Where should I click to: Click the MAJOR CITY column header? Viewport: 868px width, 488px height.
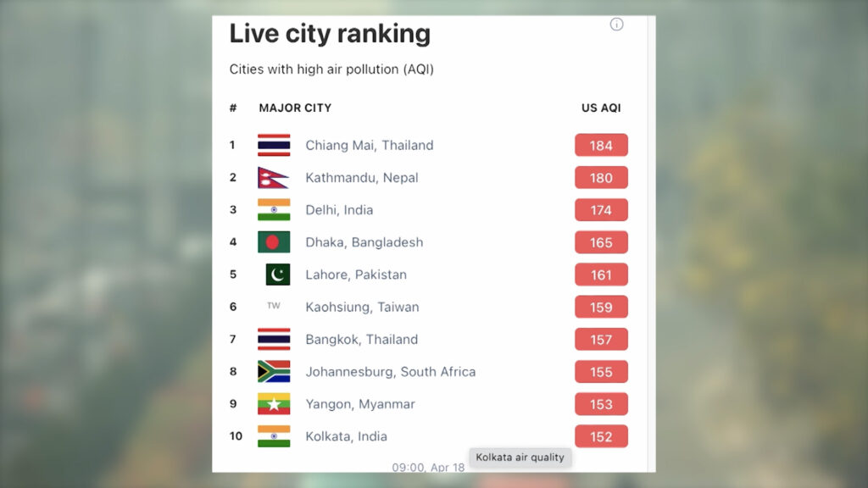coord(295,108)
